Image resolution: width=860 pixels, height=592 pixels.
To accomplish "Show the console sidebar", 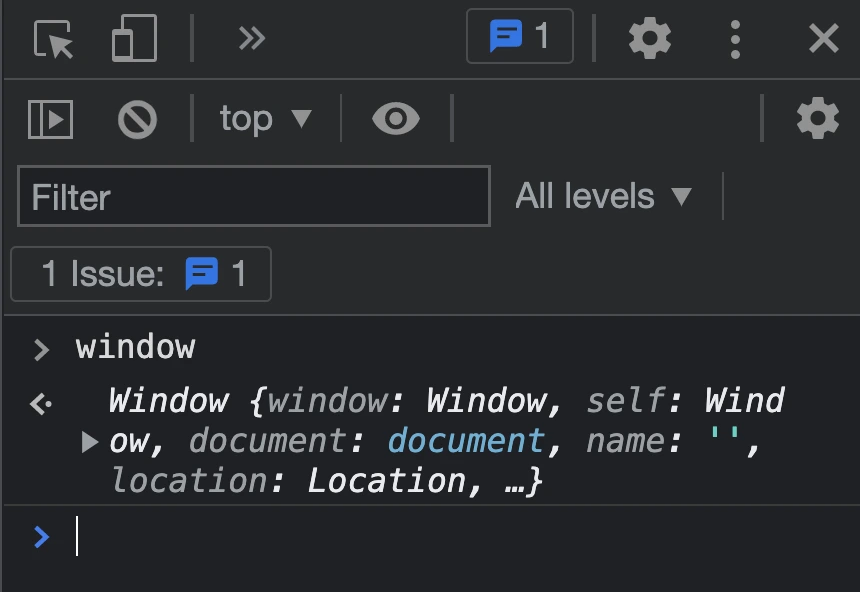I will tap(50, 119).
